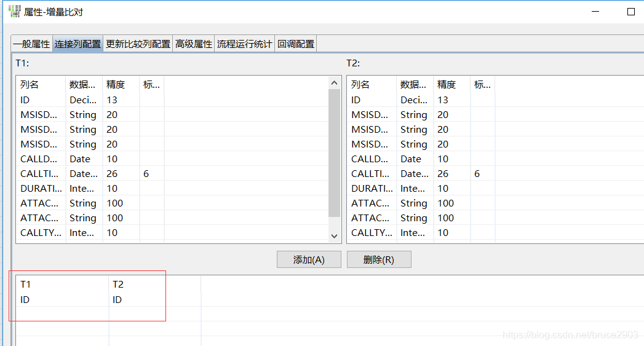Open the 更新比较列配置 tab
Screen dimensions: 644x346
pos(138,44)
